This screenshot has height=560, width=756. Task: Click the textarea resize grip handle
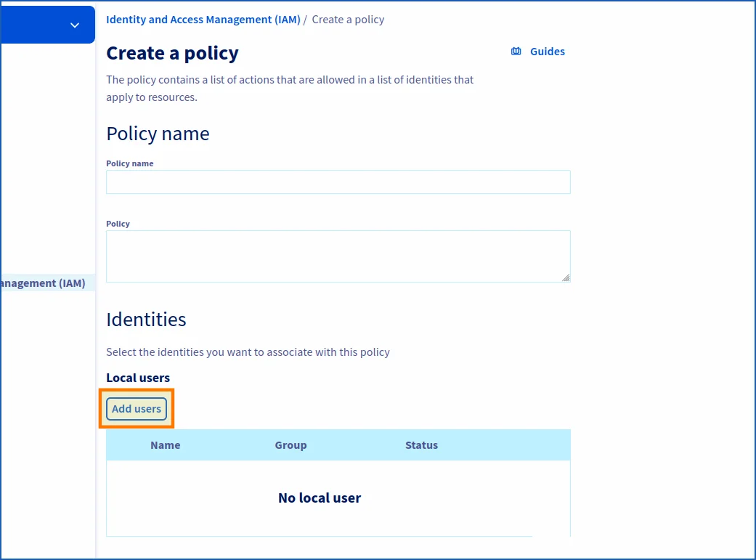(x=566, y=279)
